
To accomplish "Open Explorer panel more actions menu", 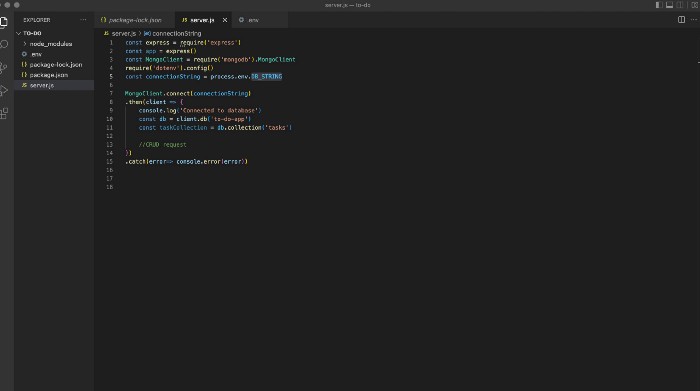I will click(x=83, y=20).
